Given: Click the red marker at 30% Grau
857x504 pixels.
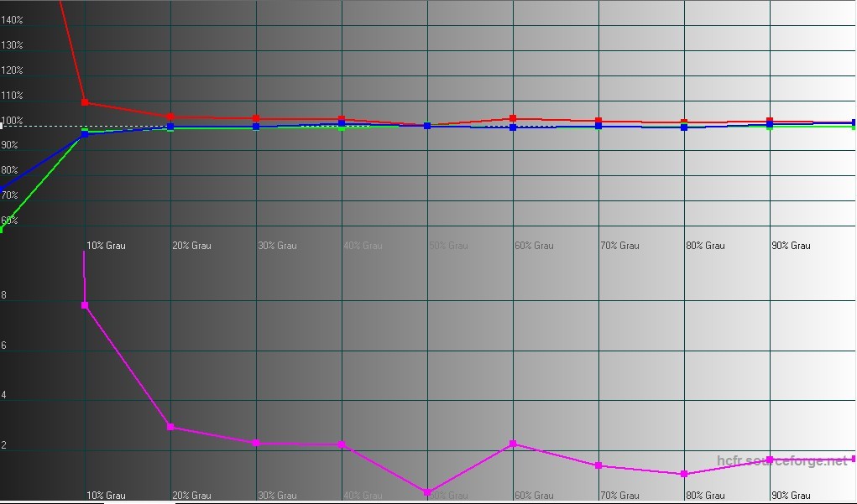Looking at the screenshot, I should (256, 118).
